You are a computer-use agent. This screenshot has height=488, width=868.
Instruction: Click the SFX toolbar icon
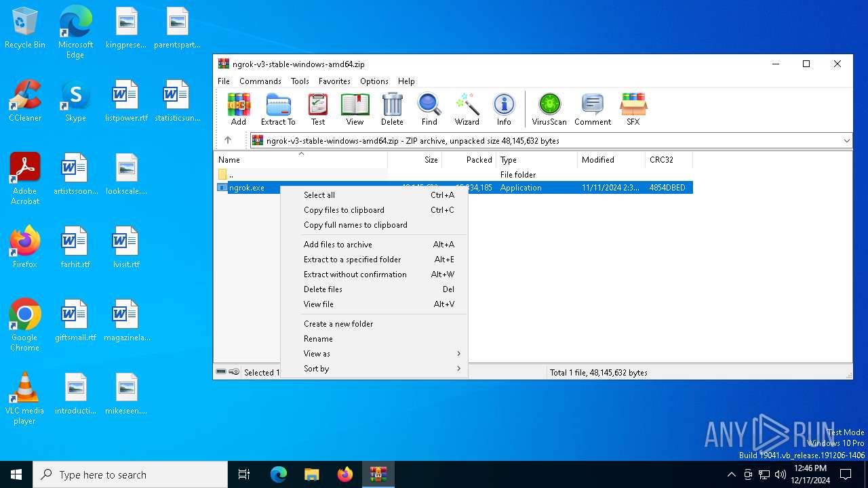[633, 109]
